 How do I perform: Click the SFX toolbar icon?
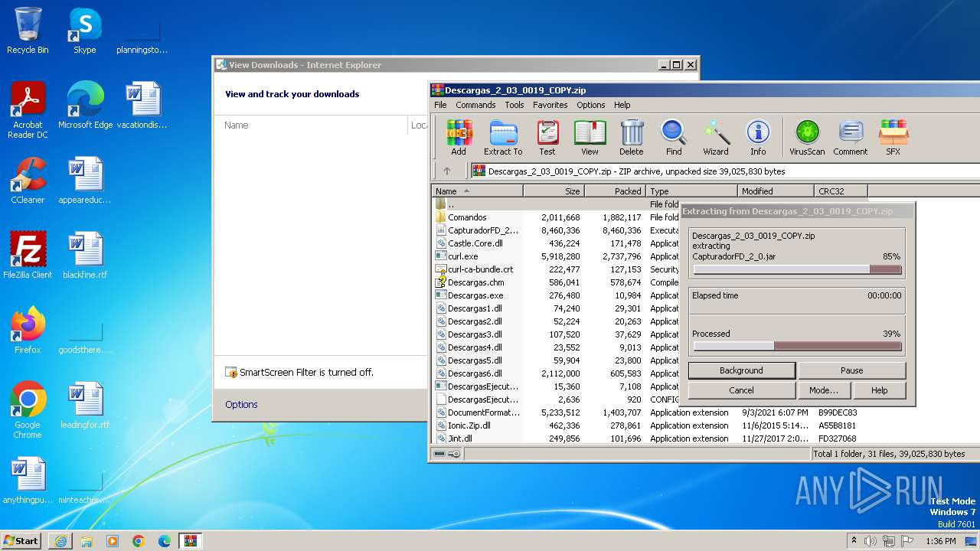point(893,138)
